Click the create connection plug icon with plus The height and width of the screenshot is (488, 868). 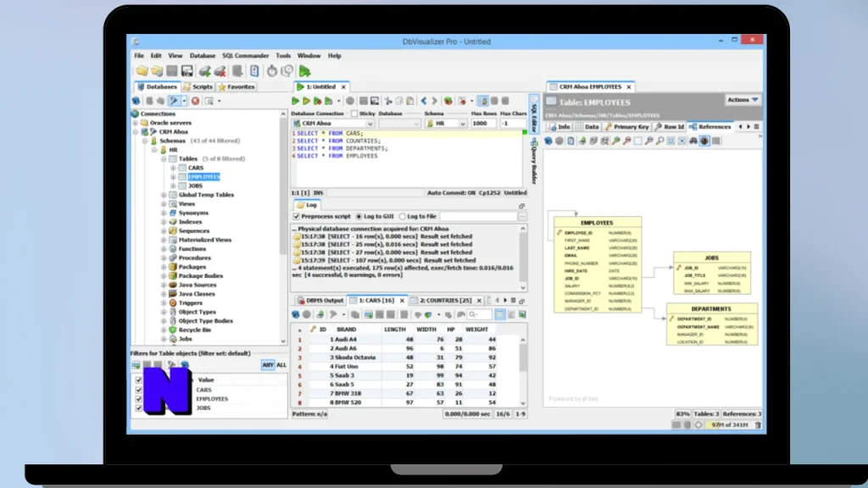(205, 71)
